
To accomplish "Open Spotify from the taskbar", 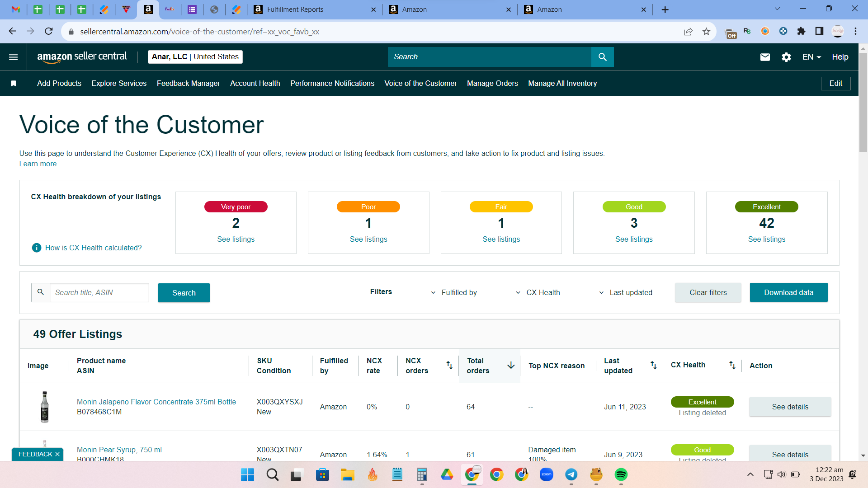I will pyautogui.click(x=621, y=475).
